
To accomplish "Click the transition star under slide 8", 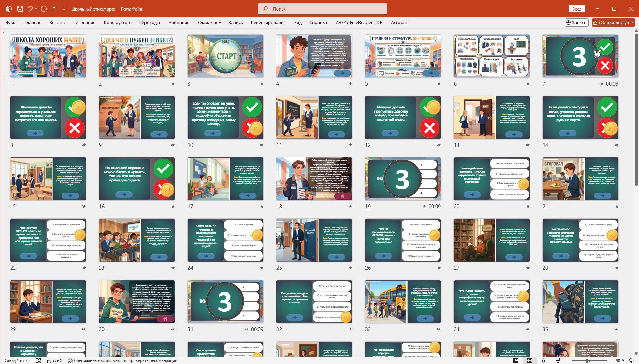I will click(84, 145).
